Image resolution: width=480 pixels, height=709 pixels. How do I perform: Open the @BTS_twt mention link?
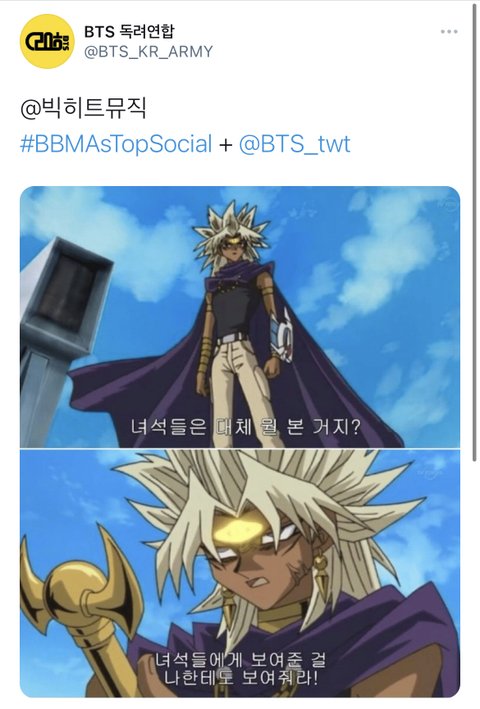294,144
